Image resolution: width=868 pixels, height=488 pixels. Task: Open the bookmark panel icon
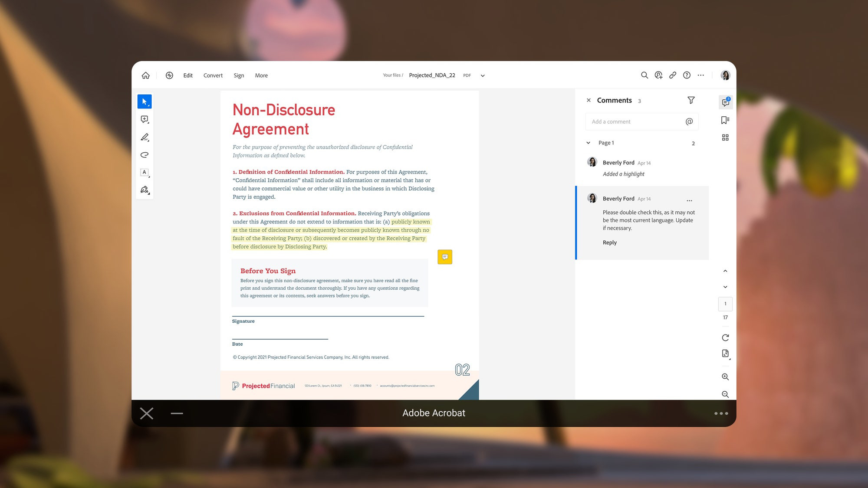point(726,120)
